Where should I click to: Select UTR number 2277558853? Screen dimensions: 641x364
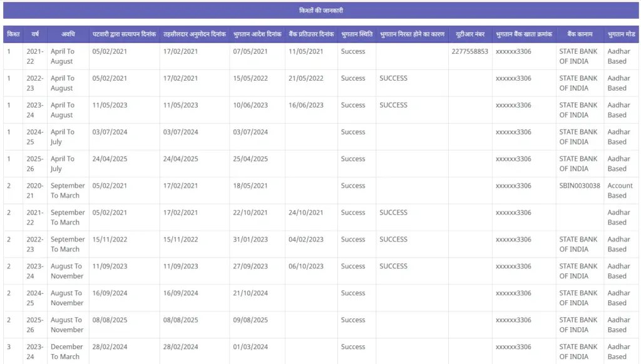469,51
